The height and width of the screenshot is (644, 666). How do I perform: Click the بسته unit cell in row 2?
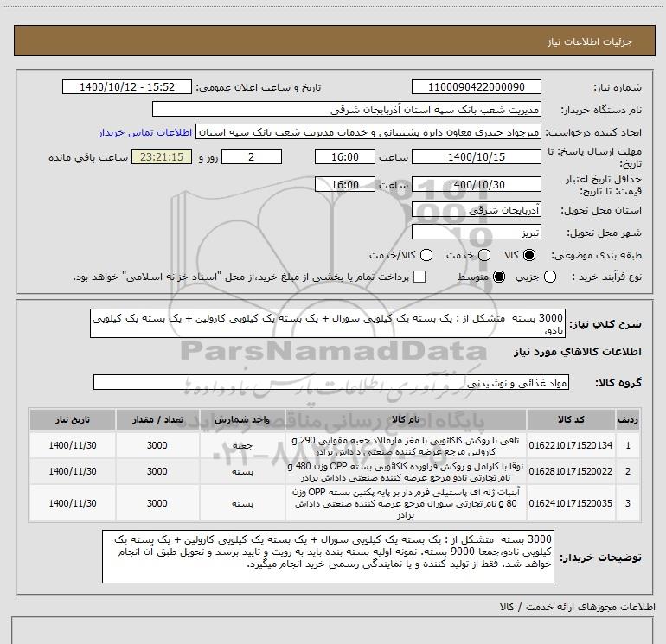pyautogui.click(x=242, y=472)
